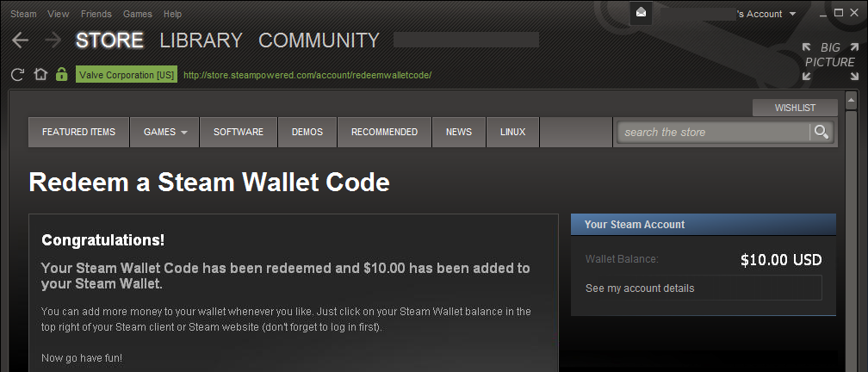The image size is (868, 372).
Task: Enter Big Picture mode
Action: point(830,61)
